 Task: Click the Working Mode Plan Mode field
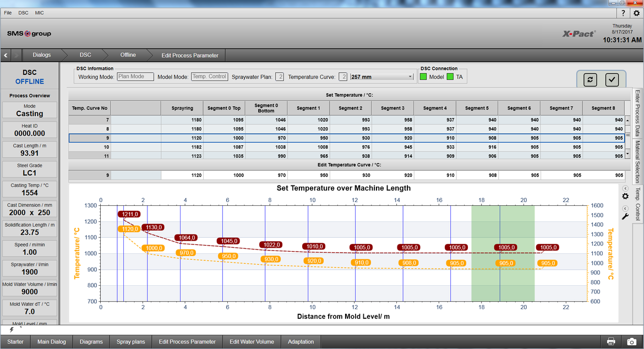pyautogui.click(x=135, y=77)
